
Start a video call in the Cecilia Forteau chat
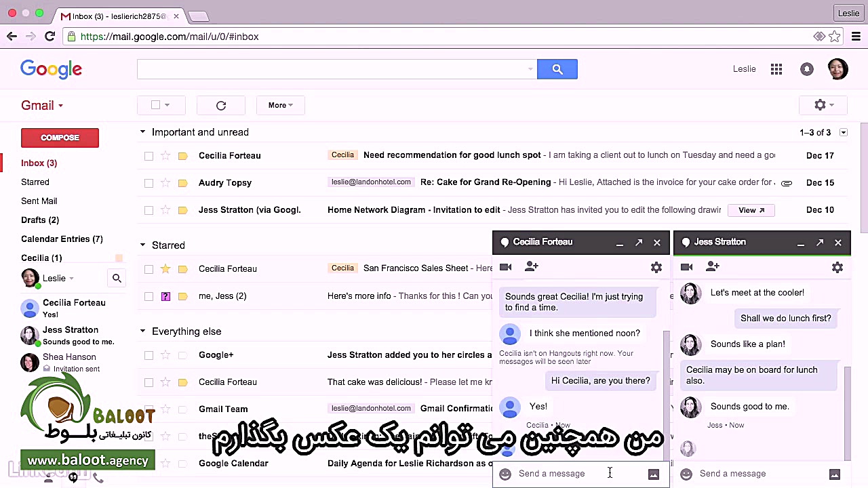pos(505,266)
